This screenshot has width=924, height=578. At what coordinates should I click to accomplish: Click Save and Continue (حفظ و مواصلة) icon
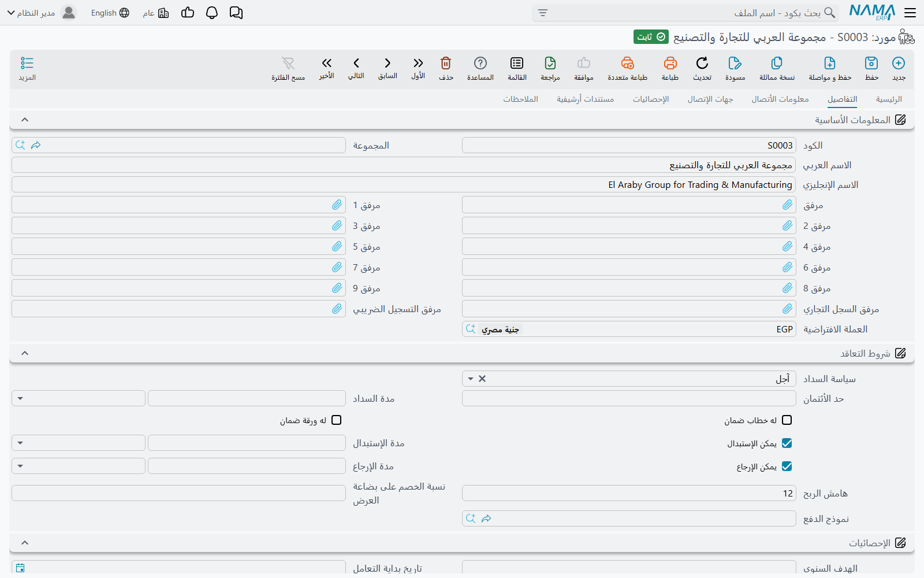830,63
